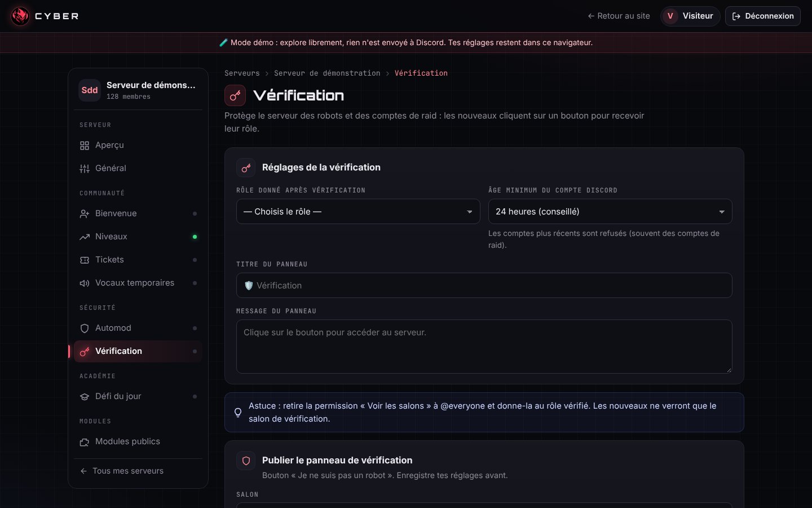
Task: Click Serveur de démonstration breadcrumb
Action: click(327, 73)
